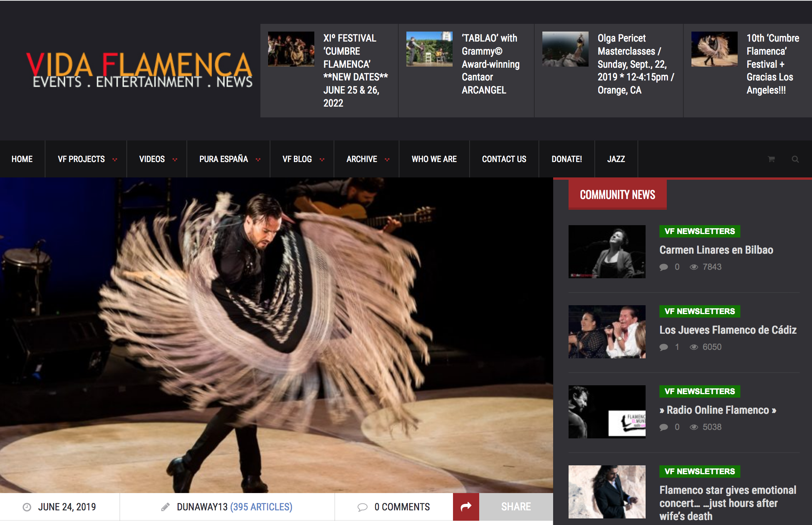The image size is (812, 525).
Task: Click the share arrow icon
Action: click(x=466, y=507)
